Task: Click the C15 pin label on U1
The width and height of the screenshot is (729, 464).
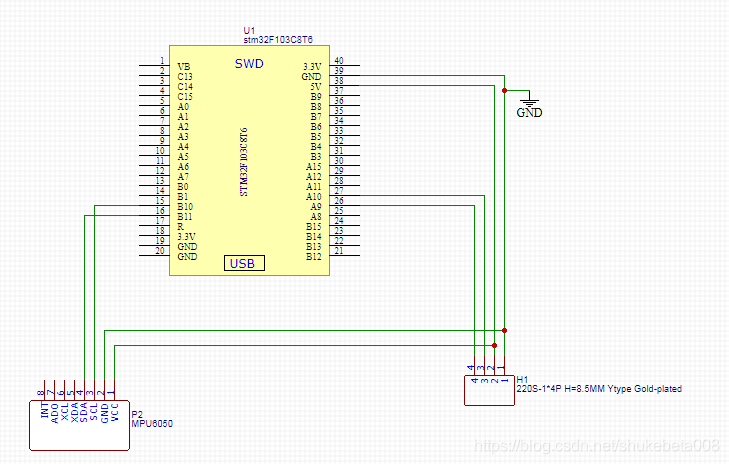Action: (185, 97)
